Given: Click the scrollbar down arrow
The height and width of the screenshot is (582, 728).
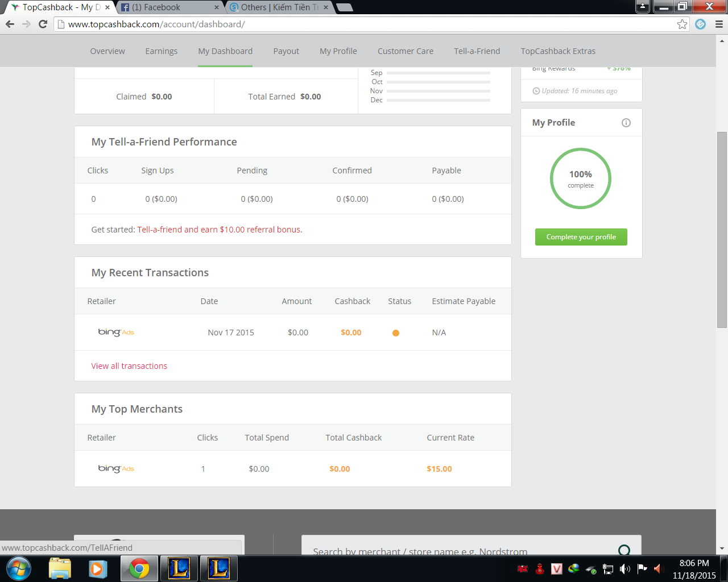Looking at the screenshot, I should [722, 549].
